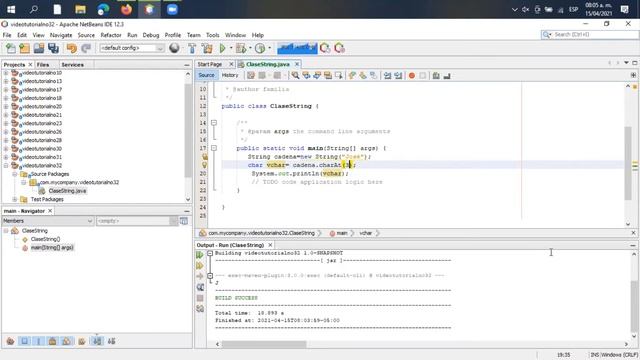Select ClaseString() constructor in Navigator
The image size is (640, 360).
[x=45, y=239]
